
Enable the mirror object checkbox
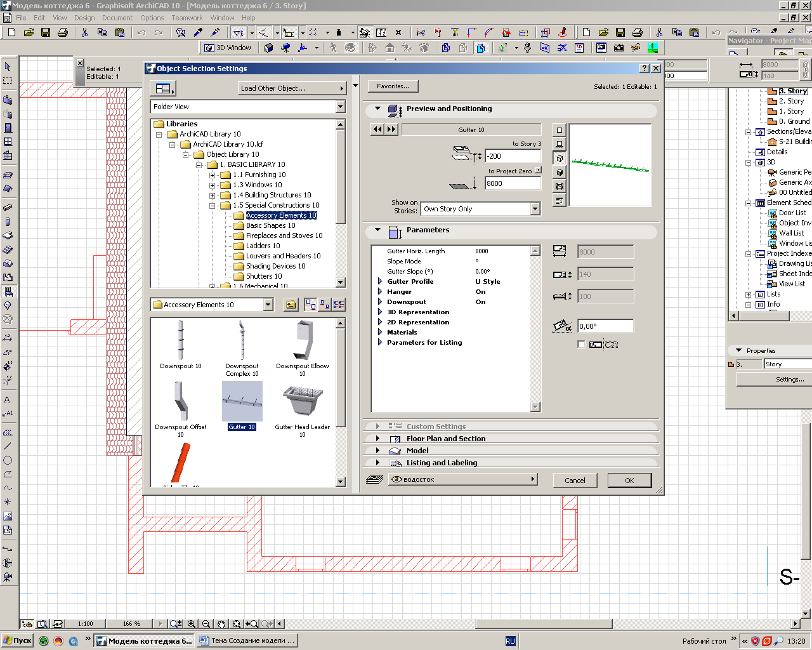tap(581, 344)
